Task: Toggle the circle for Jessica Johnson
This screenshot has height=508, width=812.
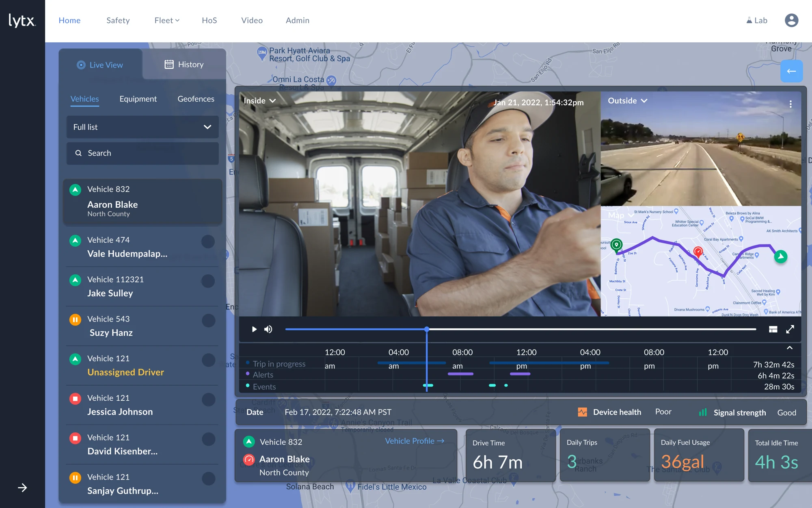Action: [208, 399]
